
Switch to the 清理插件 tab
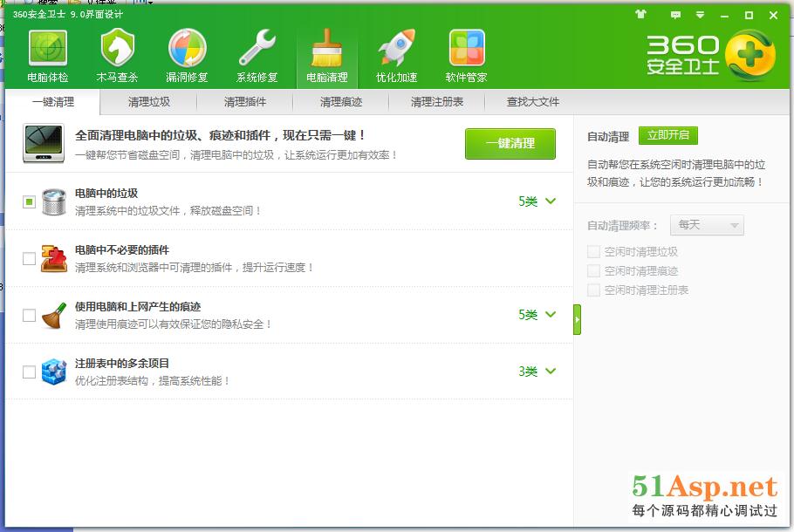pos(245,102)
